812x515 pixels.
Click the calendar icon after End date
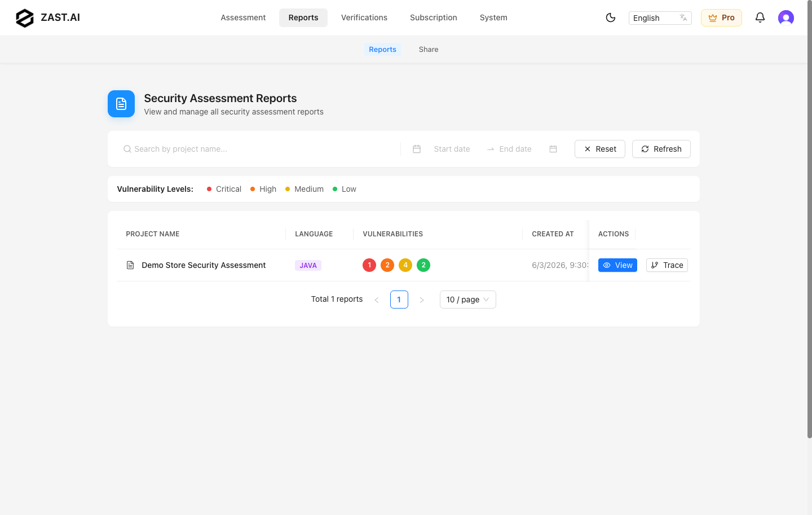553,149
